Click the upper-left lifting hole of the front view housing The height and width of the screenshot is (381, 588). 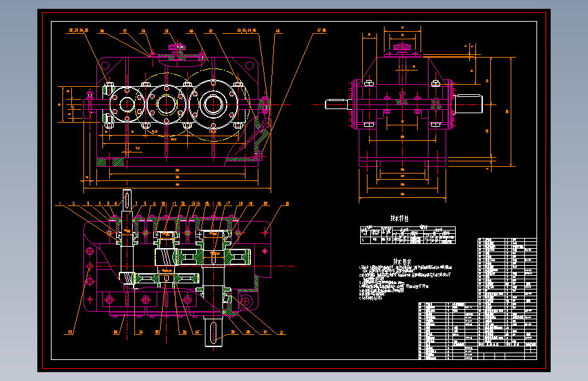pos(105,66)
